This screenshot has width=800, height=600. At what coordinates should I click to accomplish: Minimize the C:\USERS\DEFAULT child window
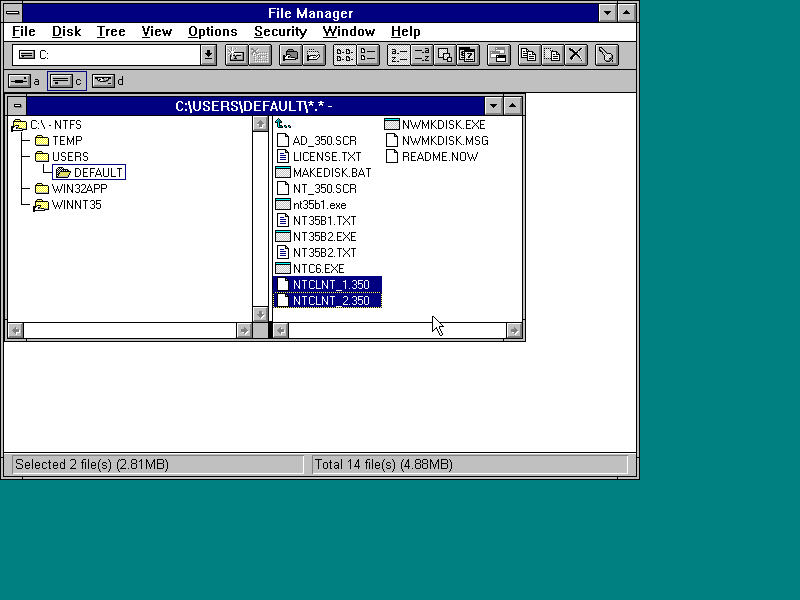tap(493, 106)
